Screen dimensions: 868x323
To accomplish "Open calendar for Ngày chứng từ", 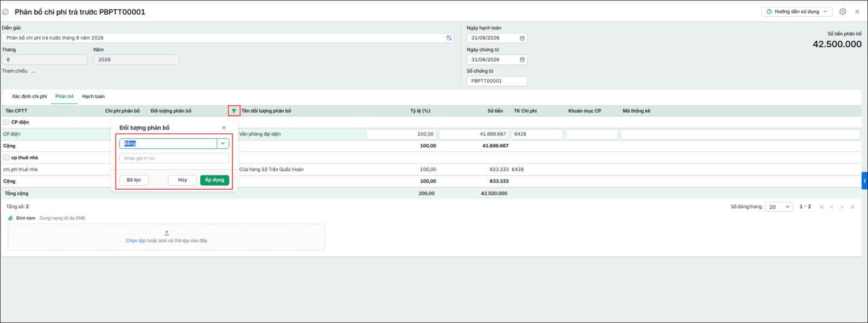I will point(522,60).
